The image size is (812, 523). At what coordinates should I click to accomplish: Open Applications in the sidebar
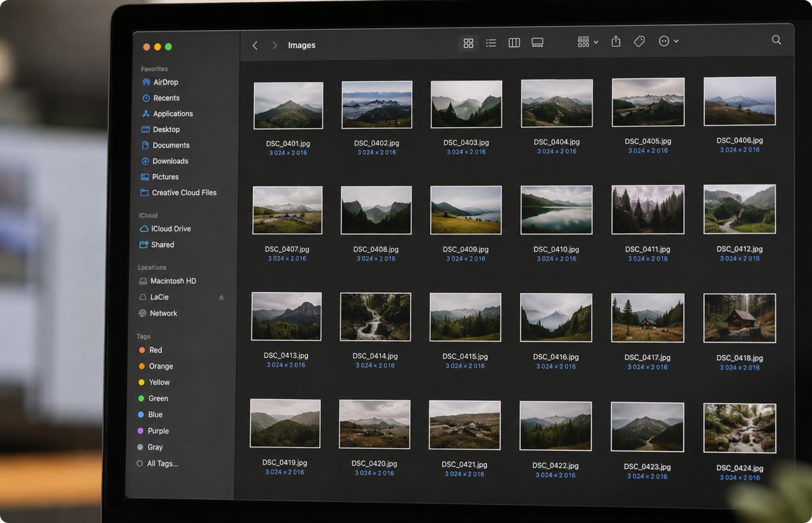tap(167, 114)
